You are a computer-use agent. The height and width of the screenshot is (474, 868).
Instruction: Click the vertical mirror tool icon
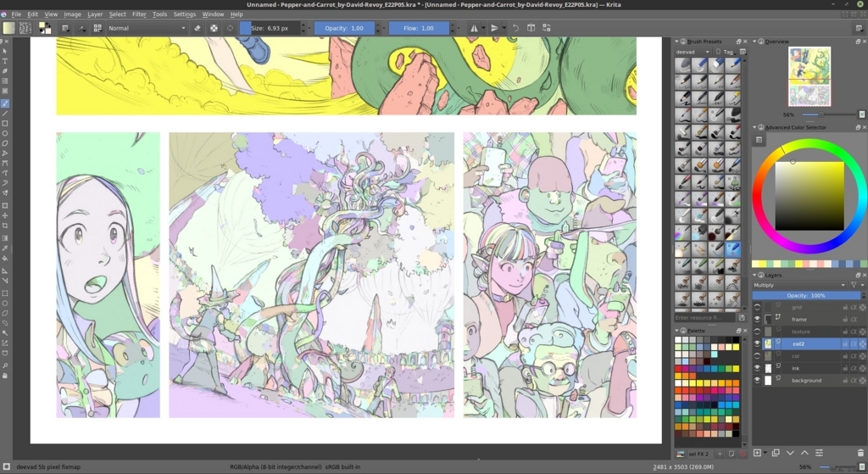[494, 28]
